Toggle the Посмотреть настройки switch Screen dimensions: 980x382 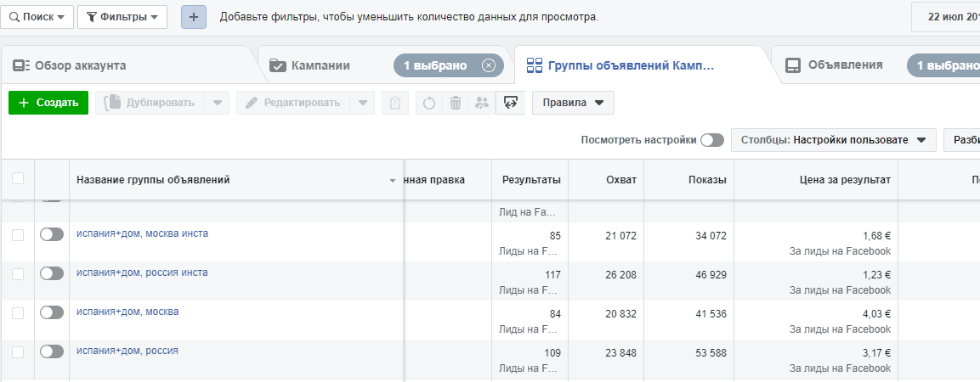[x=711, y=140]
